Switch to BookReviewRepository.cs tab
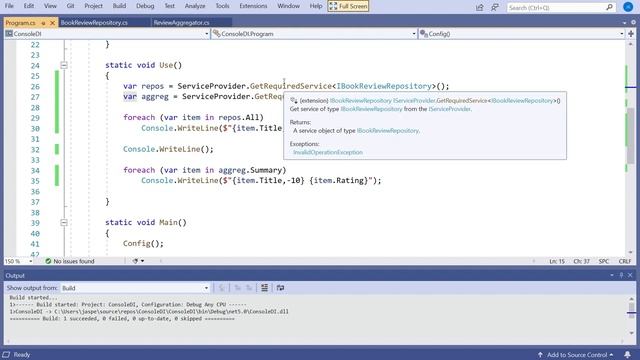The image size is (640, 360). [x=94, y=22]
